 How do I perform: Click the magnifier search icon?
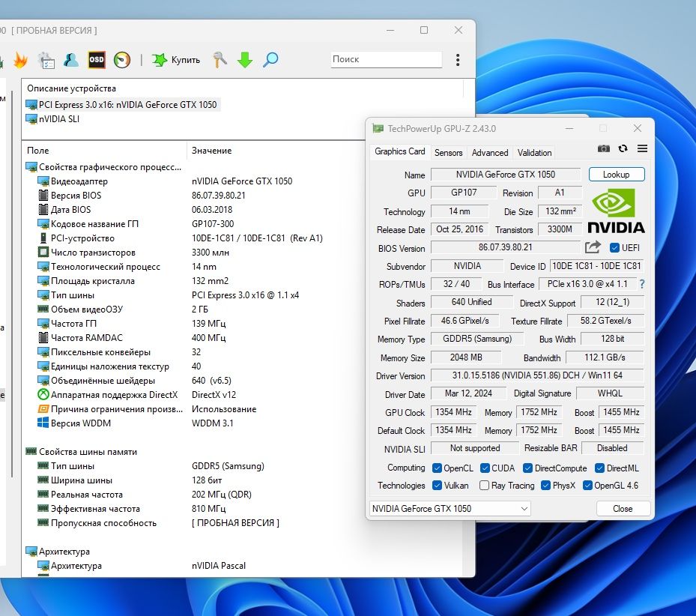tap(270, 59)
